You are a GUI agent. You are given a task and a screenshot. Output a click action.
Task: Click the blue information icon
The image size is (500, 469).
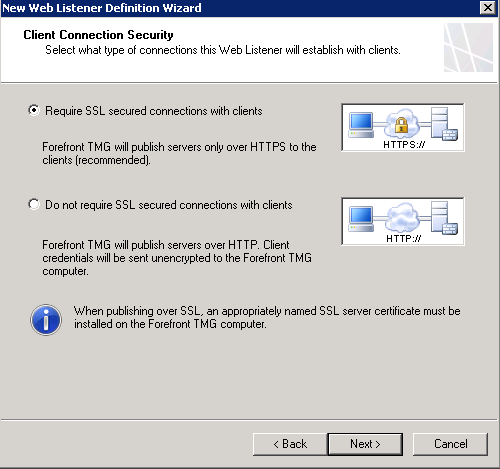pyautogui.click(x=46, y=320)
